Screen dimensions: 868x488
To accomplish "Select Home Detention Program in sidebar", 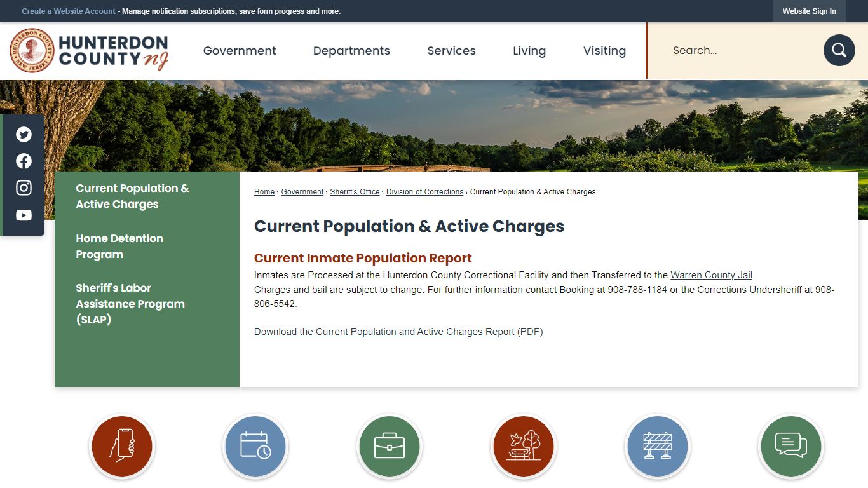I will [119, 247].
